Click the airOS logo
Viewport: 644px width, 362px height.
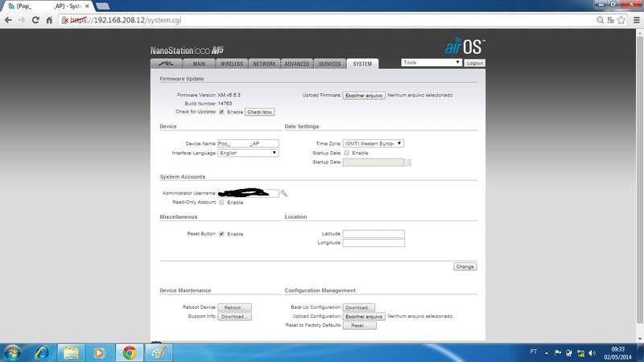[465, 46]
